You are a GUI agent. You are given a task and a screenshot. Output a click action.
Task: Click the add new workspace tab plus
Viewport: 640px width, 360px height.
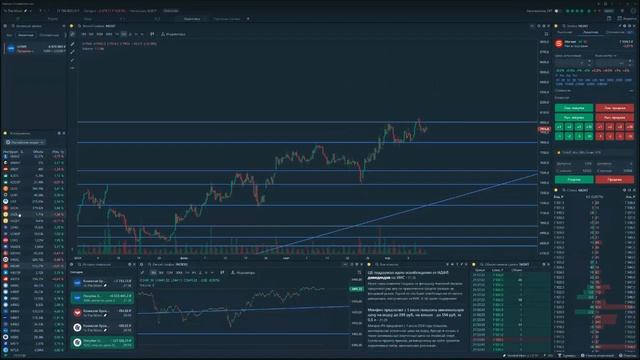click(x=248, y=19)
